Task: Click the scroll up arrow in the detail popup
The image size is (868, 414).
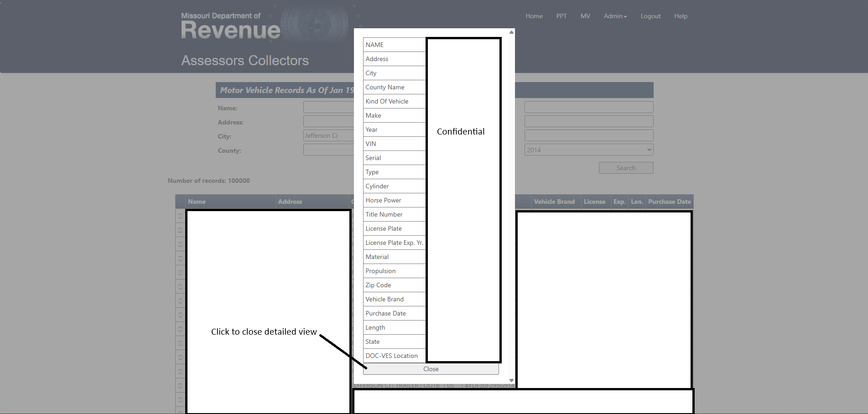Action: [511, 32]
